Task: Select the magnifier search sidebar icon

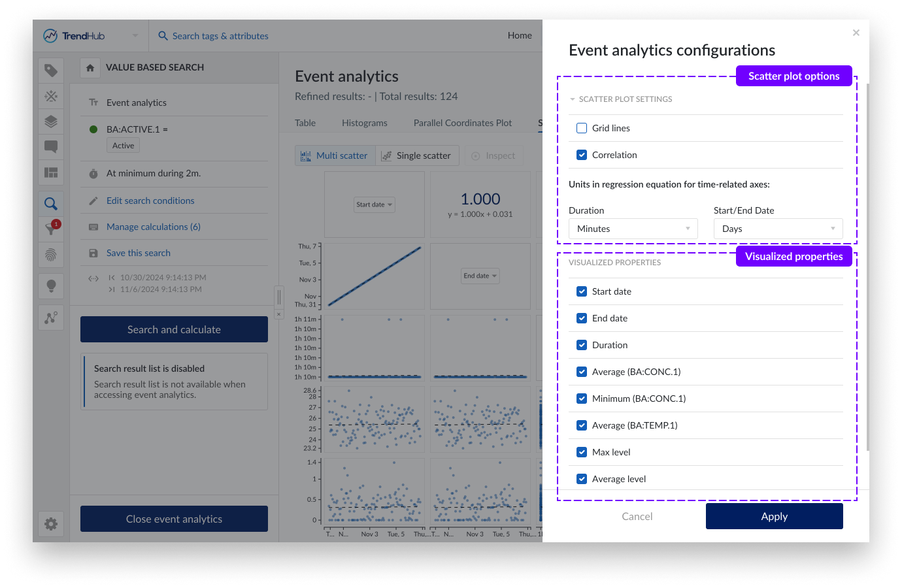Action: pos(51,204)
